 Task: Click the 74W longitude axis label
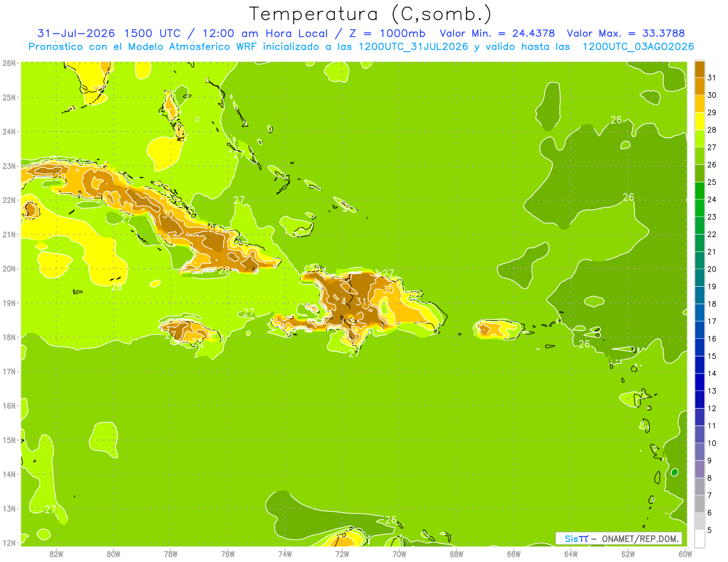tap(285, 554)
